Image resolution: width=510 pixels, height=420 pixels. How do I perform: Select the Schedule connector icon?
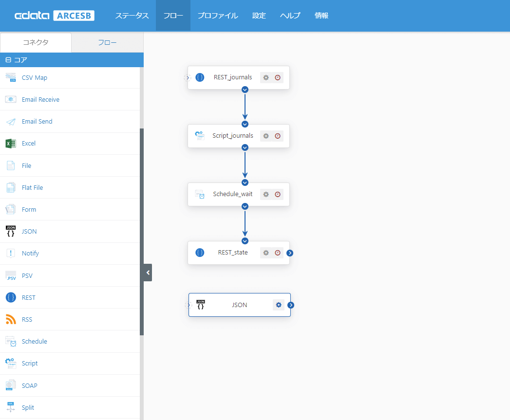click(x=11, y=341)
